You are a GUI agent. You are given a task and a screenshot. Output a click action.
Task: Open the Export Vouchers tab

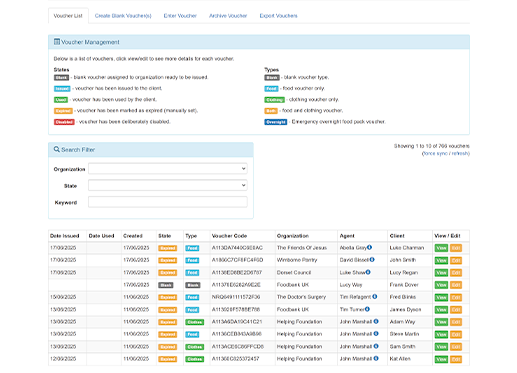point(278,16)
